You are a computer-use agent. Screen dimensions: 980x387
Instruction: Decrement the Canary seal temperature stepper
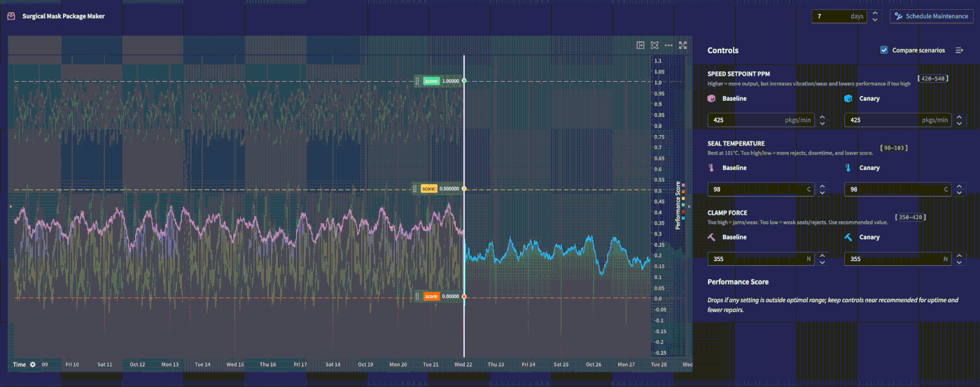960,193
